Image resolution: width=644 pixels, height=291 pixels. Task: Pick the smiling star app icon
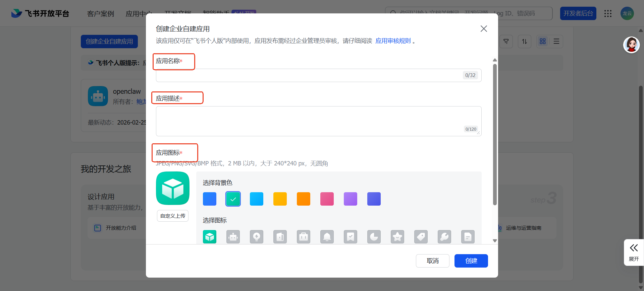coord(397,237)
